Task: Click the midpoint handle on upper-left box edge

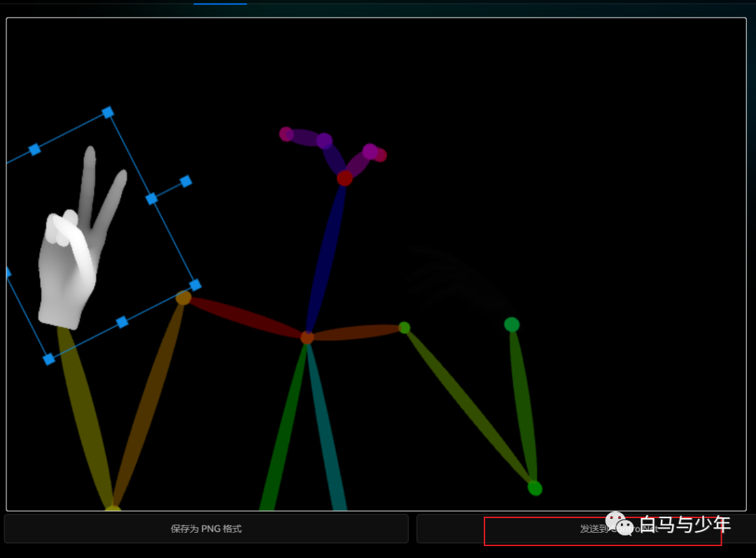Action: click(34, 149)
